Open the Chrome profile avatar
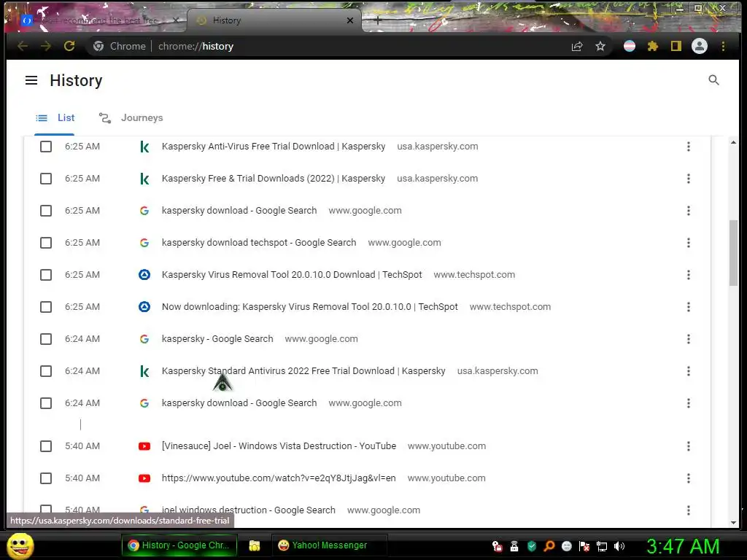Image resolution: width=747 pixels, height=560 pixels. [x=700, y=46]
